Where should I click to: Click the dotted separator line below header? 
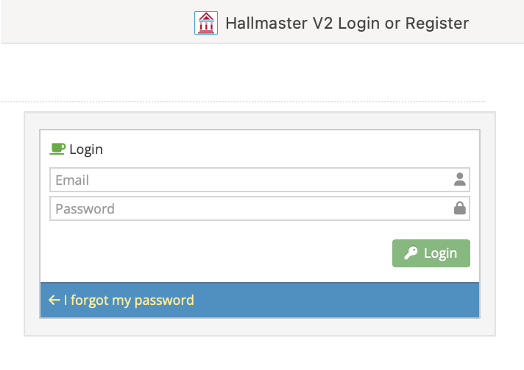pyautogui.click(x=243, y=101)
